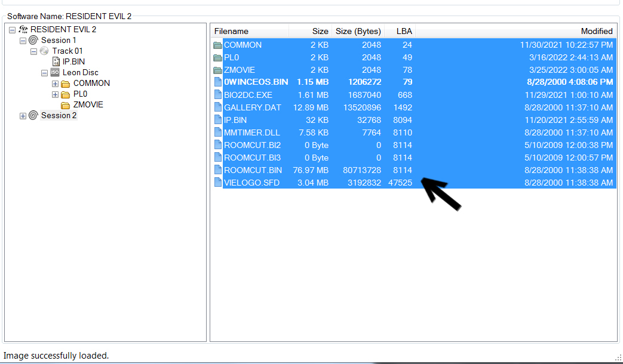Collapse the Session 1 tree node
Screen dimensions: 623x364
coord(23,41)
